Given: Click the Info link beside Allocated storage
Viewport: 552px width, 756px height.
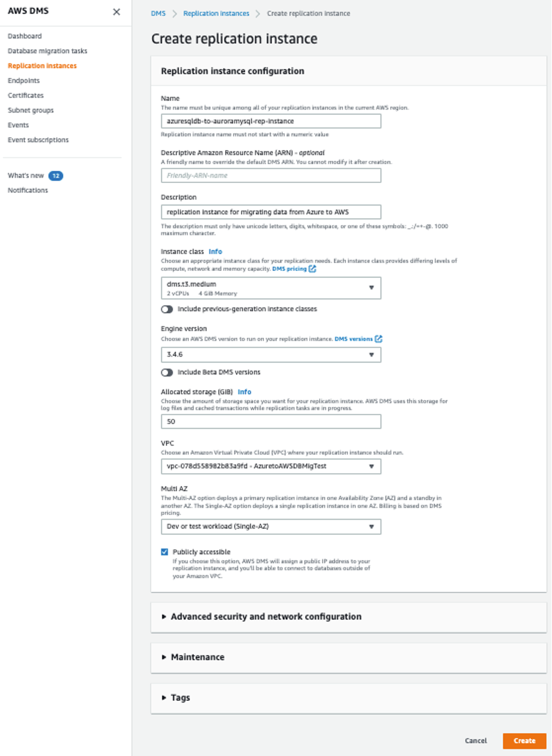Looking at the screenshot, I should click(x=245, y=392).
